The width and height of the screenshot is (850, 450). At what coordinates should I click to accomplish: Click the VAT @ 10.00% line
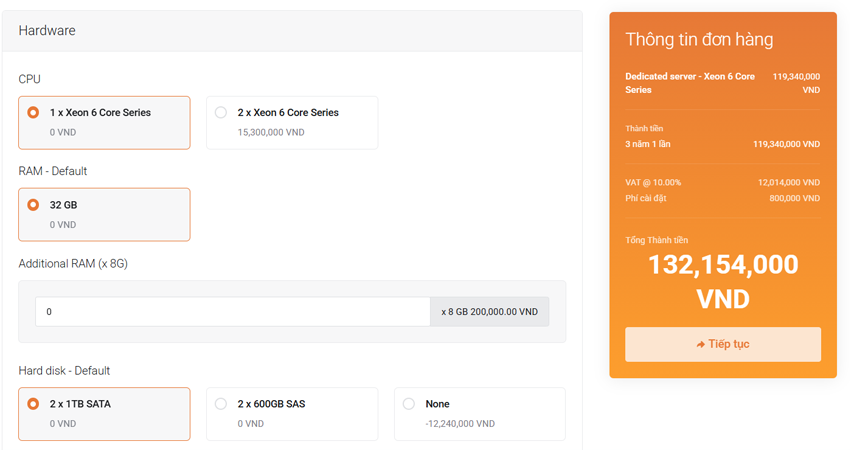653,182
